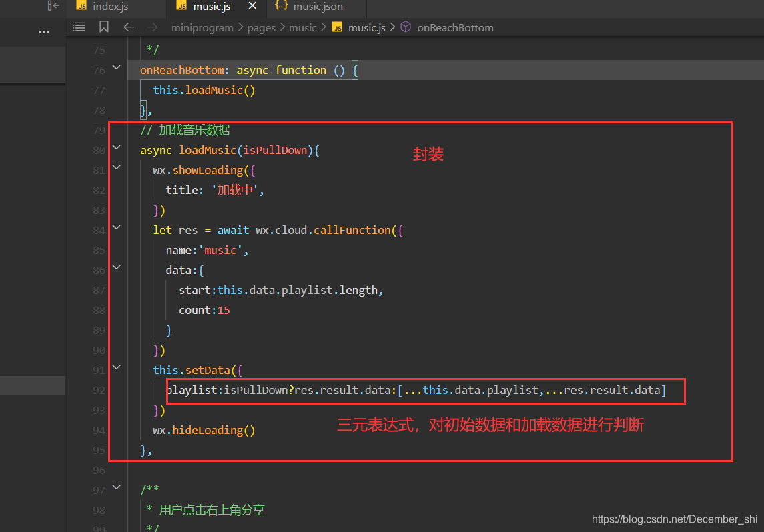
Task: Select the pages breadcrumb
Action: 261,28
